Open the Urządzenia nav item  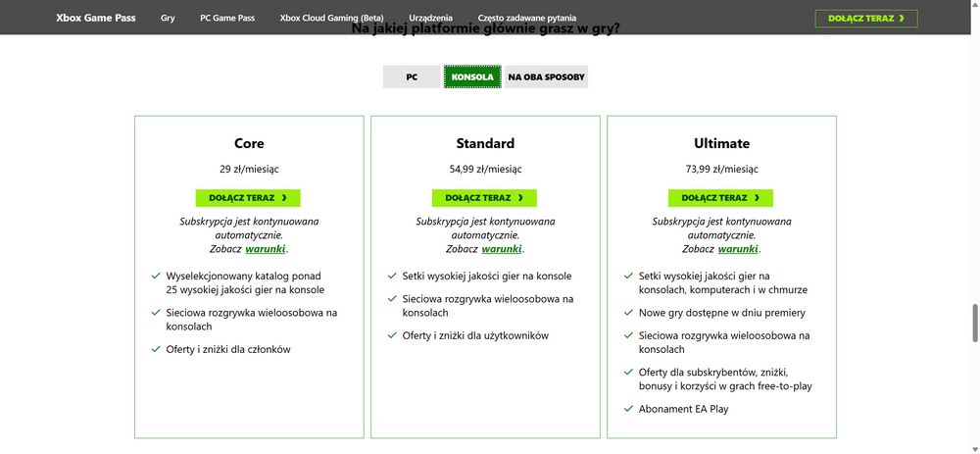430,18
